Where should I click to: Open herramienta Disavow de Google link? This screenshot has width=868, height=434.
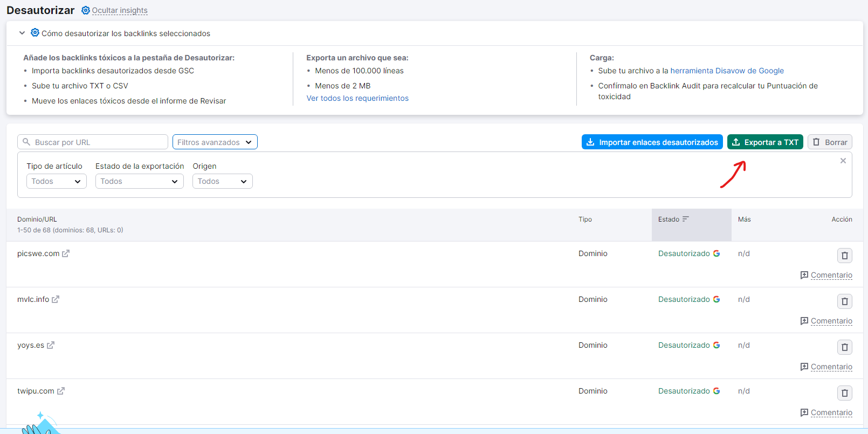tap(727, 71)
